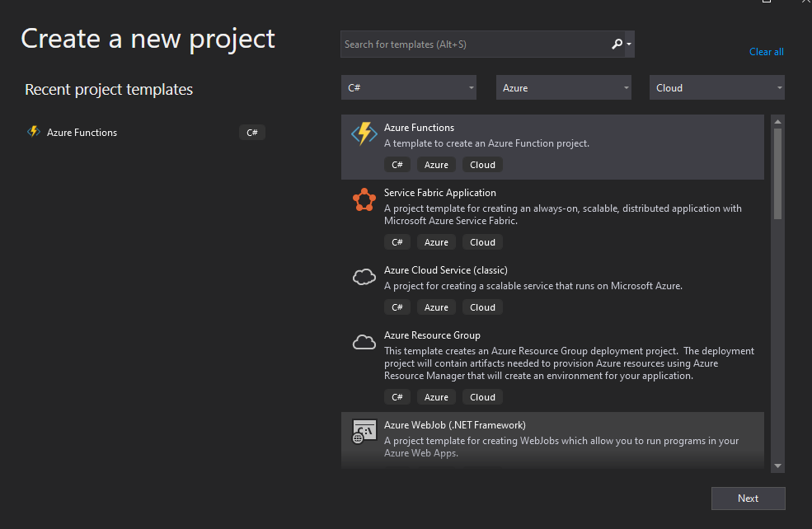Click the WebJobs project description text
The image size is (812, 529).
(x=561, y=447)
